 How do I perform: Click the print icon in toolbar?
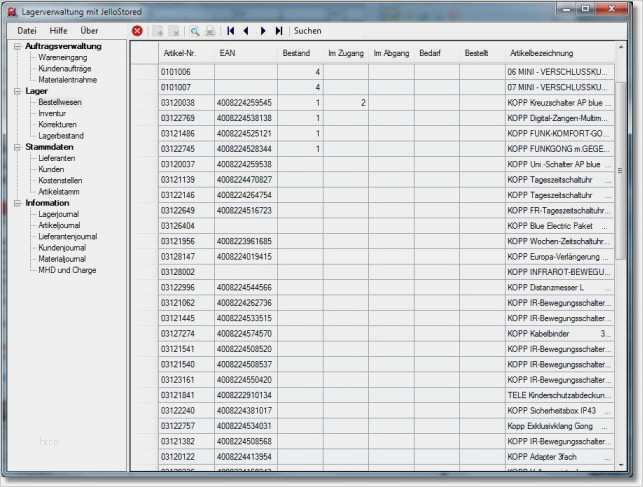click(209, 31)
